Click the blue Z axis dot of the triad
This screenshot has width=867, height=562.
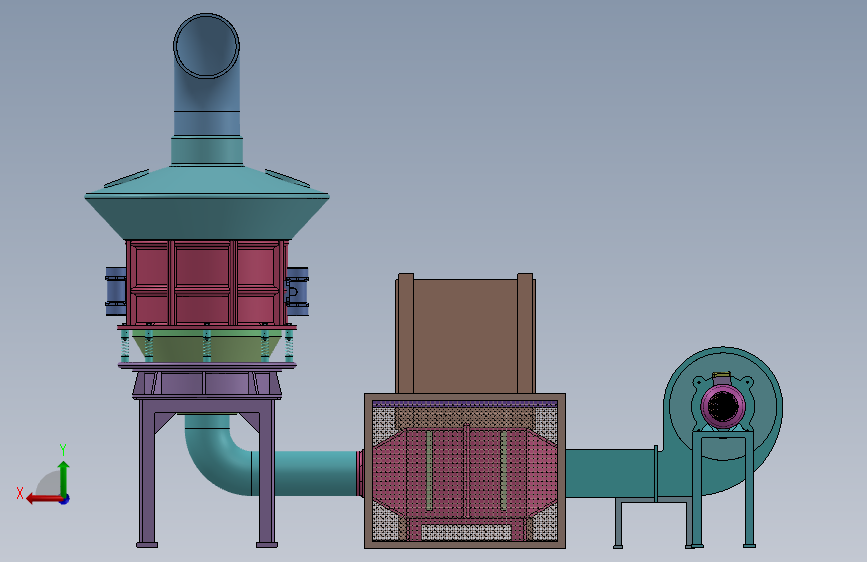65,500
